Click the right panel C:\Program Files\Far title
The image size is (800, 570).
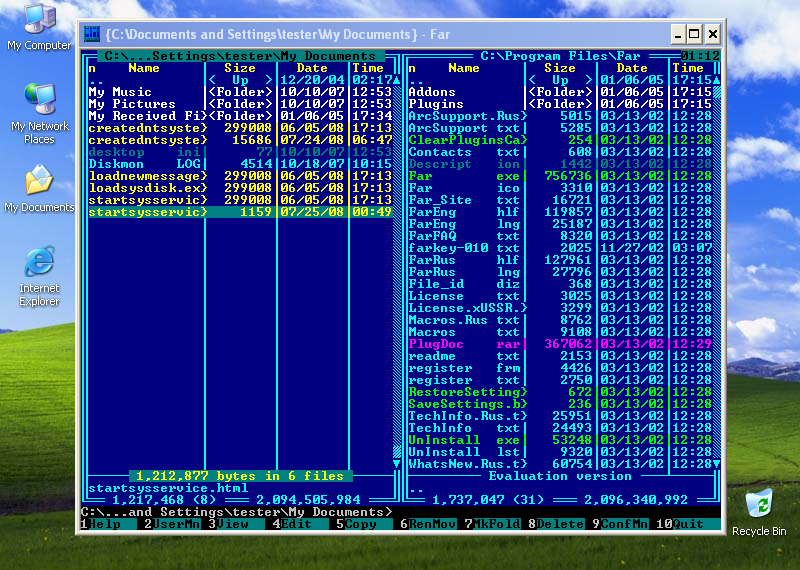560,56
